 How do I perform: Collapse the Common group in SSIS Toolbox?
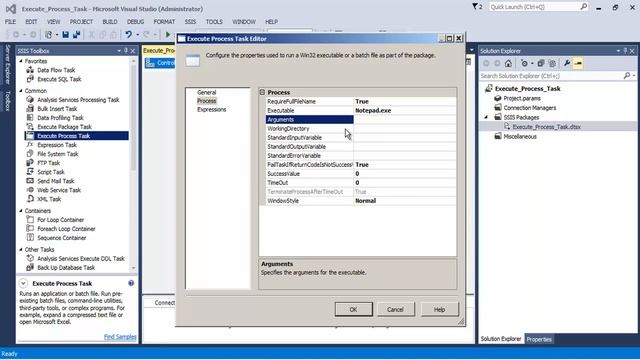coord(21,91)
